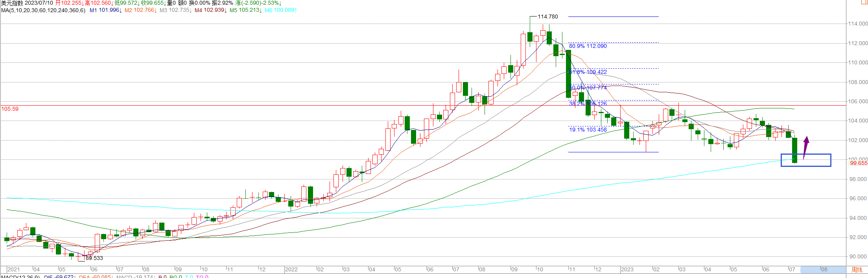Click the 周线 period label
The height and width of the screenshot is (278, 868).
point(857,270)
